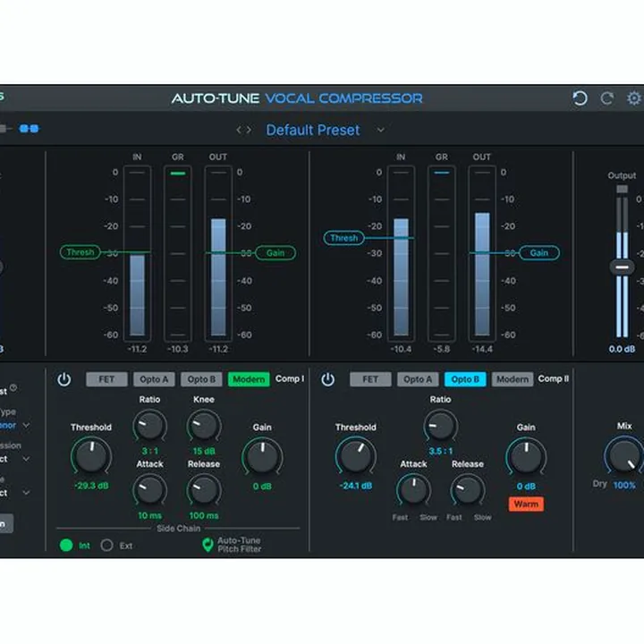Image resolution: width=644 pixels, height=644 pixels.
Task: Click the Auto-Tune Pitch Filter label
Action: 240,545
